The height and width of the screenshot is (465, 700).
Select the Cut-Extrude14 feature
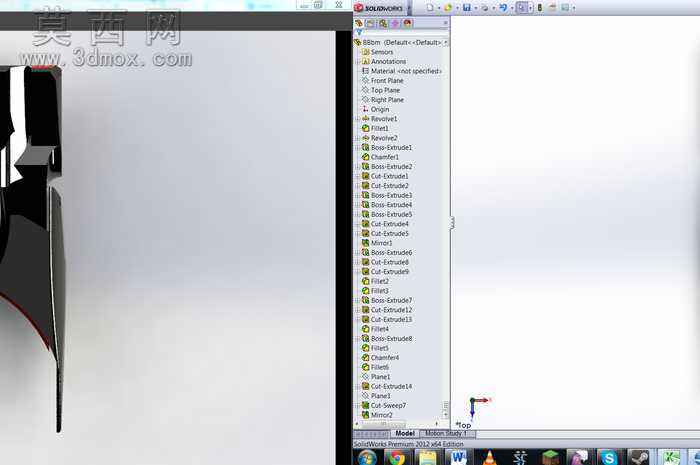pyautogui.click(x=387, y=386)
